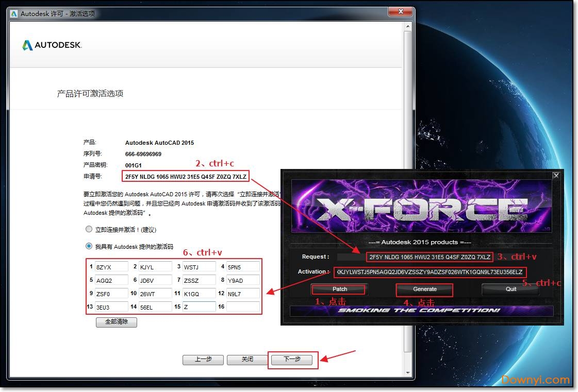The width and height of the screenshot is (578, 392).
Task: Go back with the 上一步 button
Action: point(203,360)
